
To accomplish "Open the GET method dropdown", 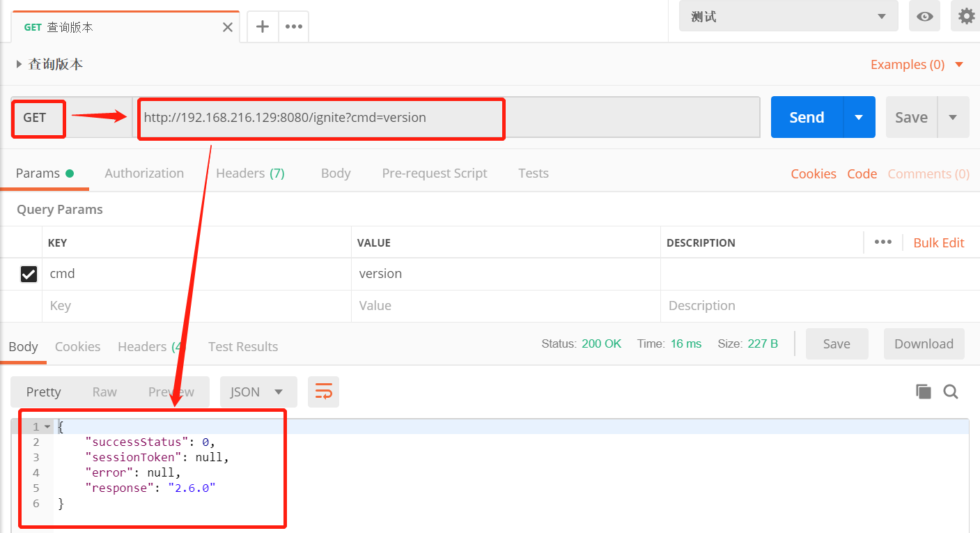I will (x=38, y=118).
